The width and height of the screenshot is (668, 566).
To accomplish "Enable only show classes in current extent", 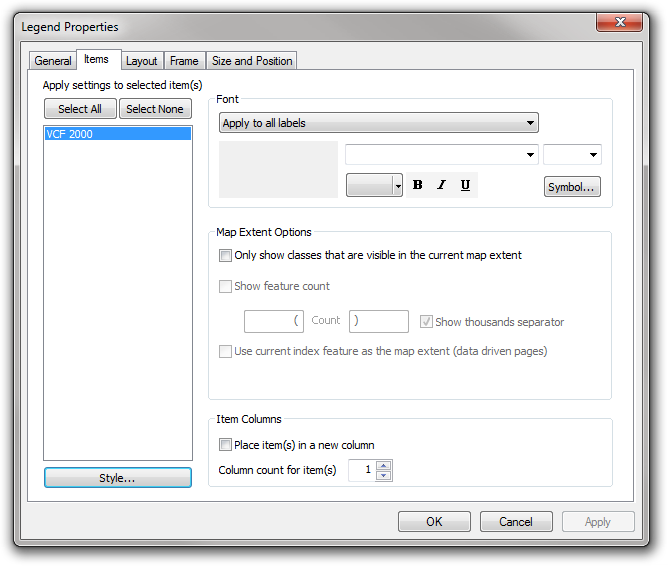I will coord(225,255).
